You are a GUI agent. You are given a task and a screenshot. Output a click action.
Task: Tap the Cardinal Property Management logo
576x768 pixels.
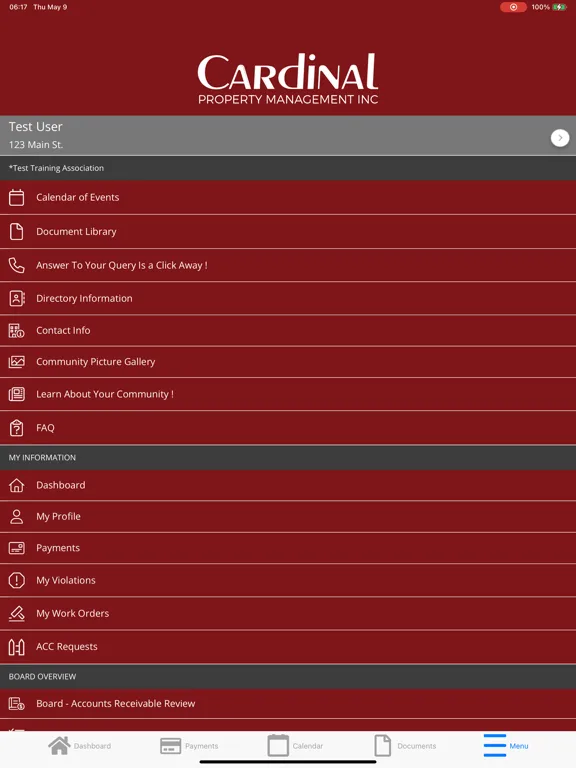[x=288, y=79]
